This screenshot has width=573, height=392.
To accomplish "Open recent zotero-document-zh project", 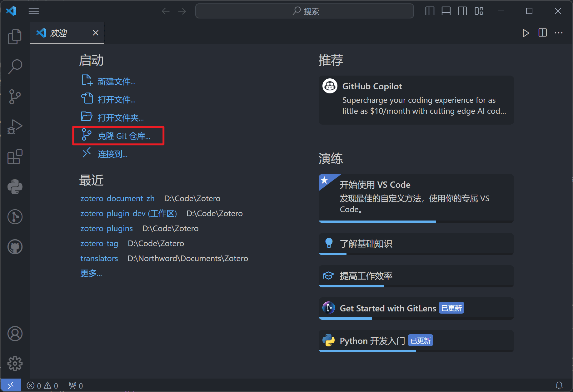I will 117,198.
